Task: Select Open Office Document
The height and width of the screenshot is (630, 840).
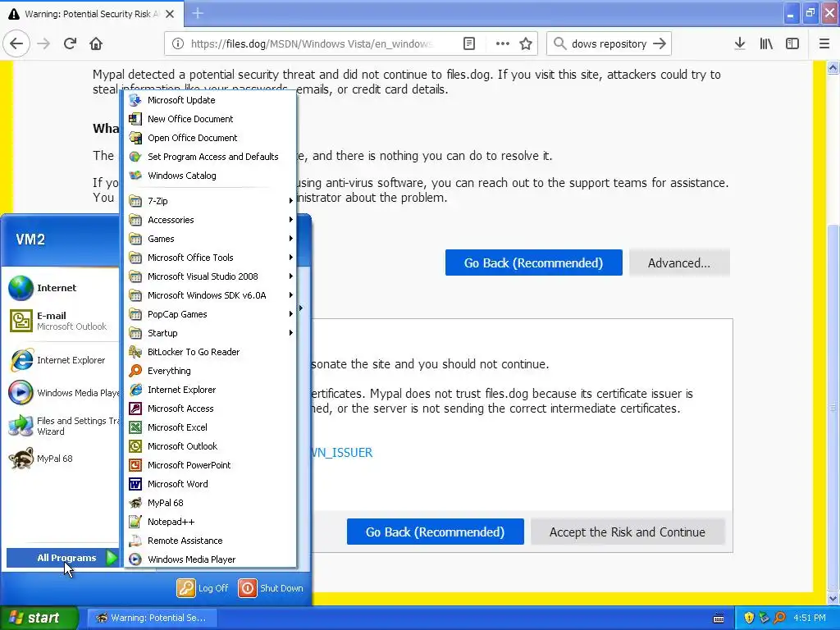Action: (210, 138)
